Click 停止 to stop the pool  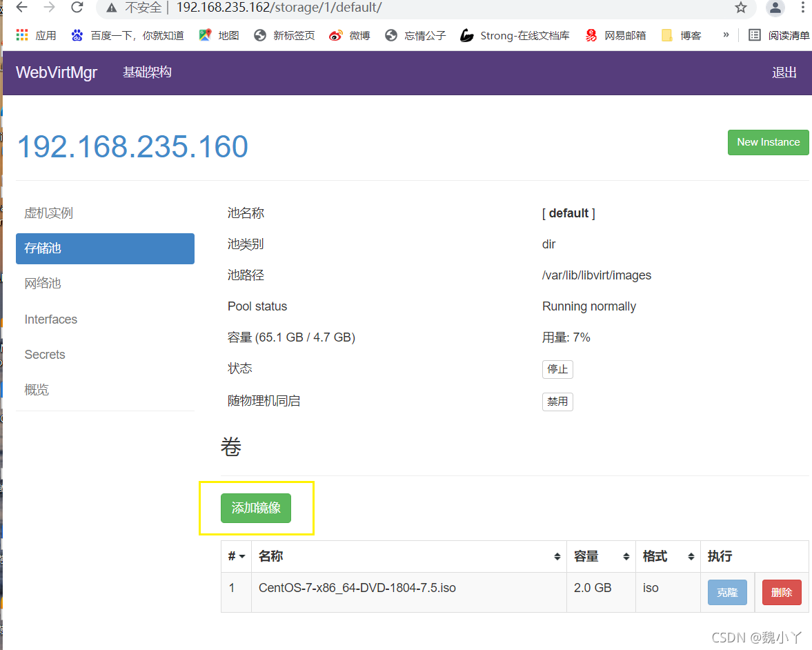point(557,369)
